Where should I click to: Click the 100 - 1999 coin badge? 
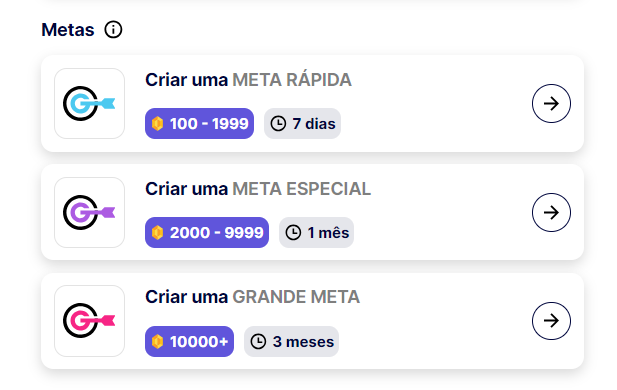200,124
